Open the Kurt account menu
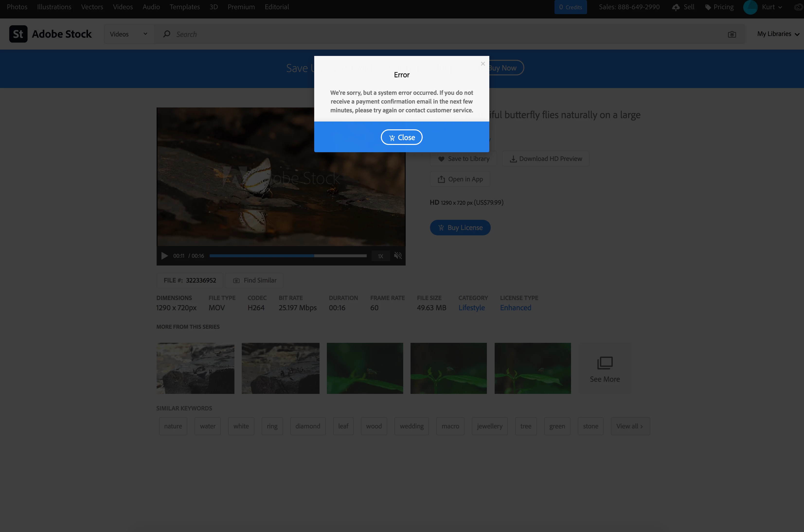 coord(769,7)
